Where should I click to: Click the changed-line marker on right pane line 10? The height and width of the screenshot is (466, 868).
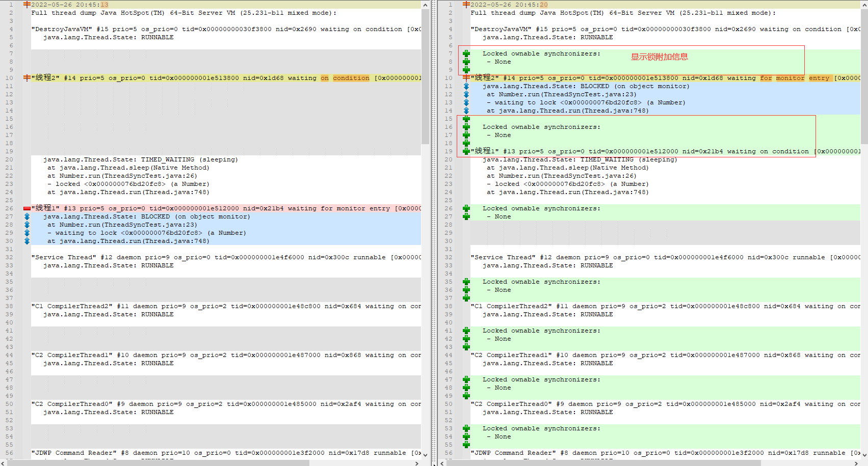pyautogui.click(x=466, y=78)
